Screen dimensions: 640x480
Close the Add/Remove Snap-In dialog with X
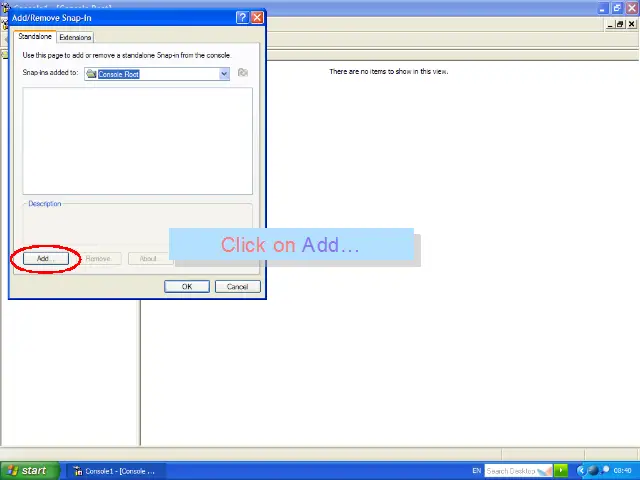(x=257, y=17)
